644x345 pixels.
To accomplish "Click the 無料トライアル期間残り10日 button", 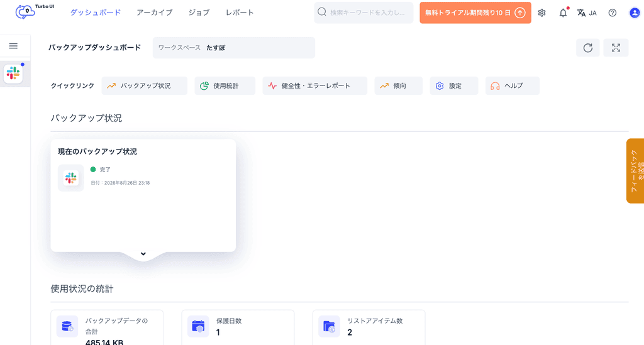I will coord(475,13).
